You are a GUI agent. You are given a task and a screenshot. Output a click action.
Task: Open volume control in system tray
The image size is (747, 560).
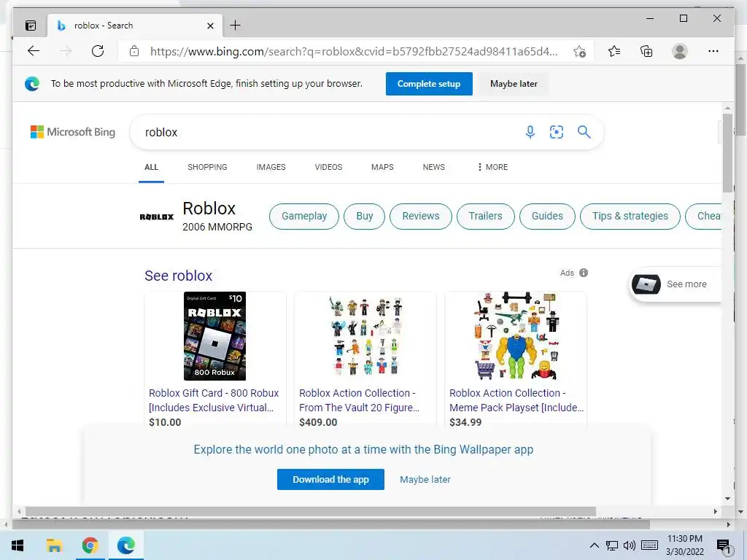pyautogui.click(x=630, y=545)
